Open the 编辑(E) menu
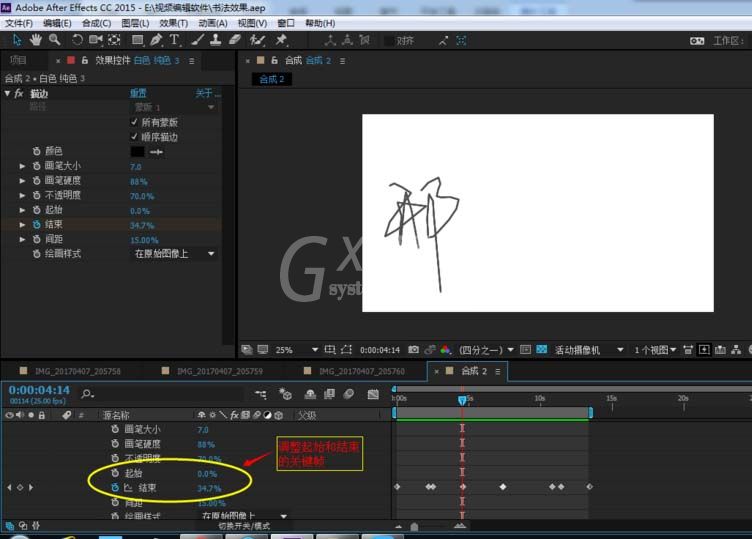Screen dimensions: 752x539 [57, 23]
